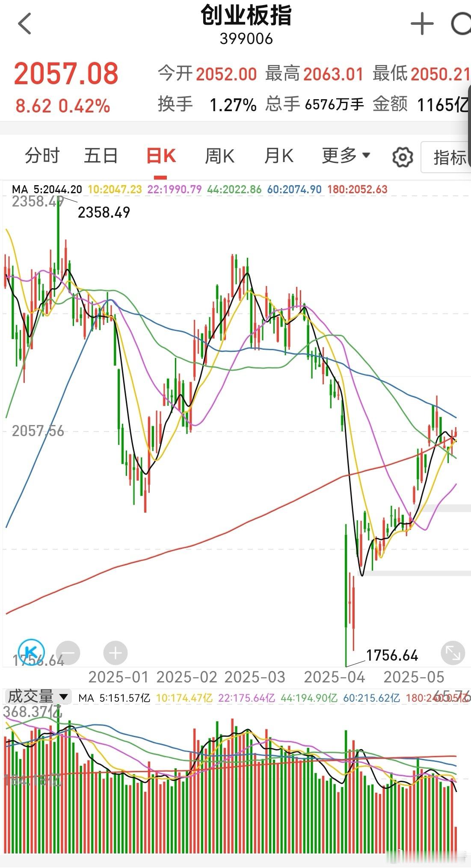The image size is (471, 868).
Task: Select the 日K tab
Action: (x=161, y=156)
